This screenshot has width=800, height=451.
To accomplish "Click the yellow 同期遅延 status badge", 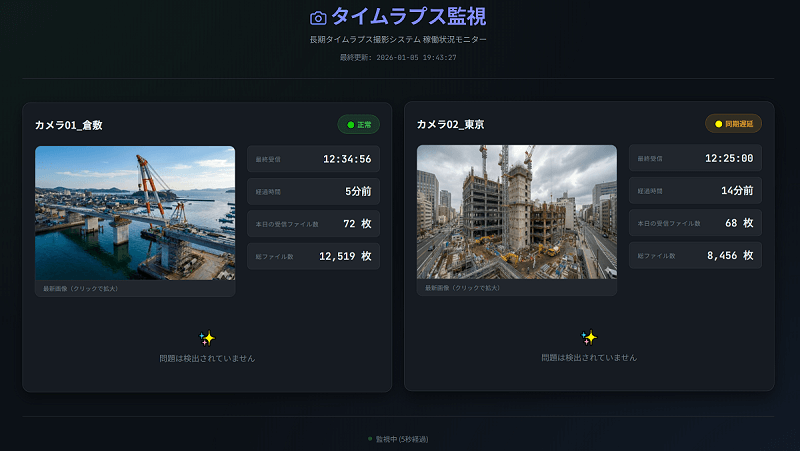I will [x=733, y=123].
